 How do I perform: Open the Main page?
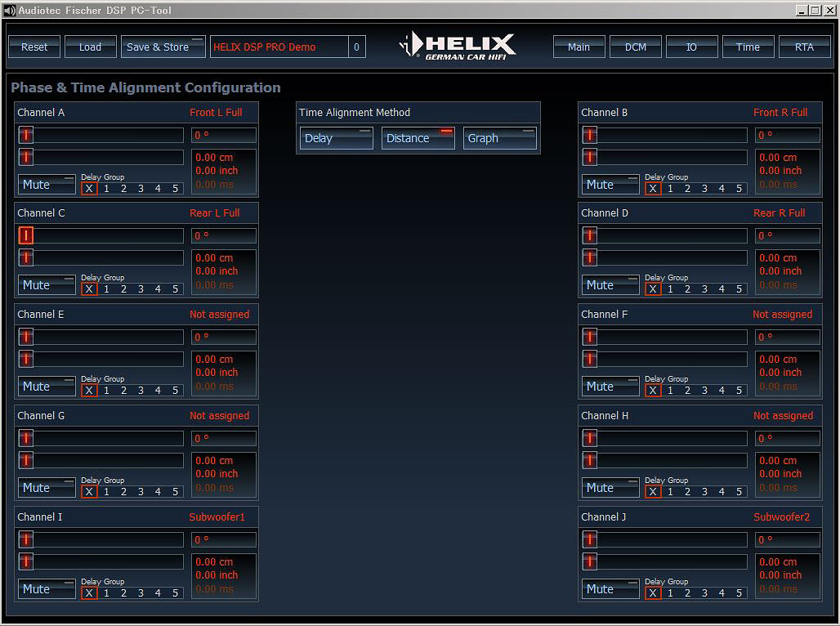pos(579,47)
